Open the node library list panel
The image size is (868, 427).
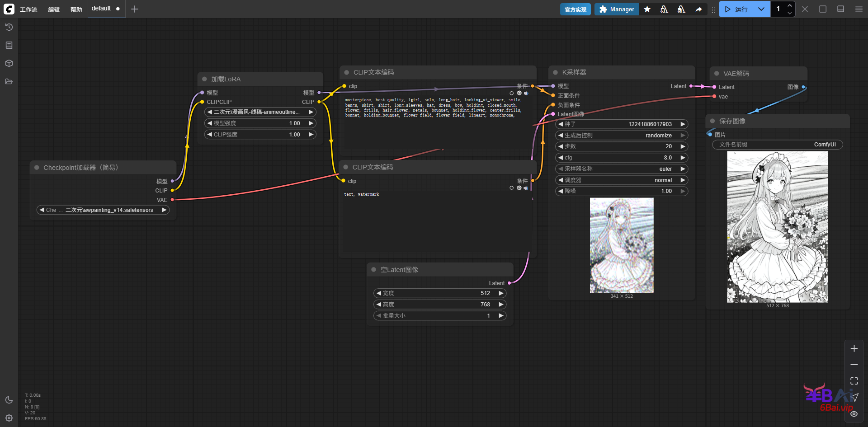coord(9,45)
